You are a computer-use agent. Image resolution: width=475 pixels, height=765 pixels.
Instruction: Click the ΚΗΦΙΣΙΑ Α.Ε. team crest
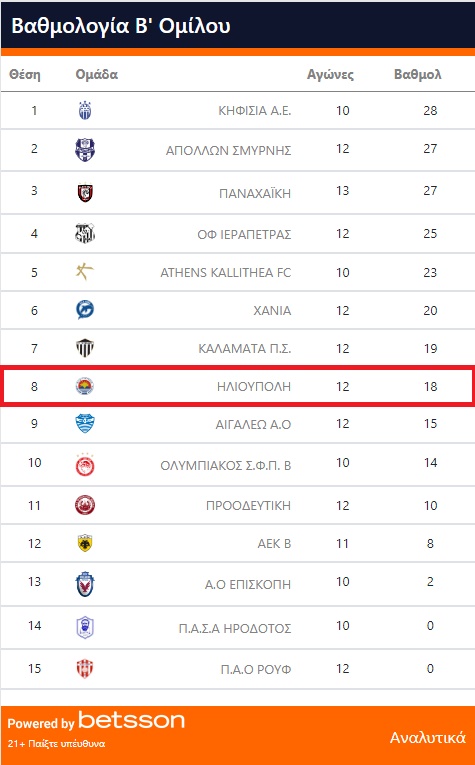coord(85,110)
